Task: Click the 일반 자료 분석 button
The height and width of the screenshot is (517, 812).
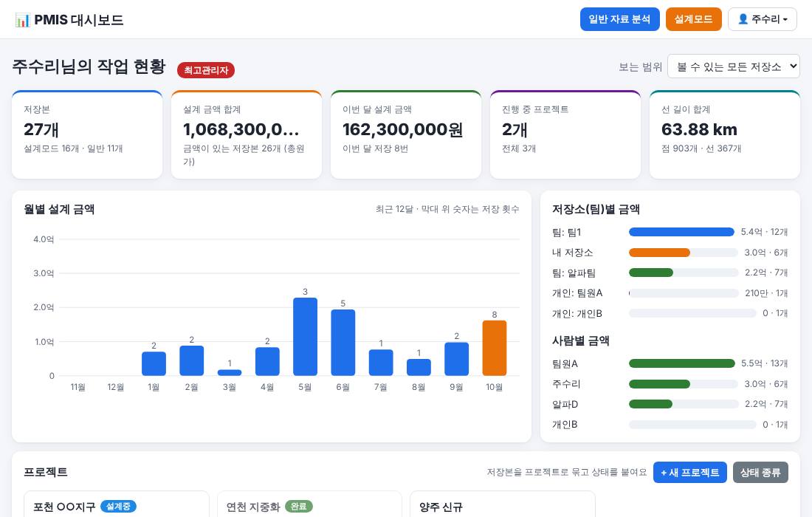Action: coord(619,19)
